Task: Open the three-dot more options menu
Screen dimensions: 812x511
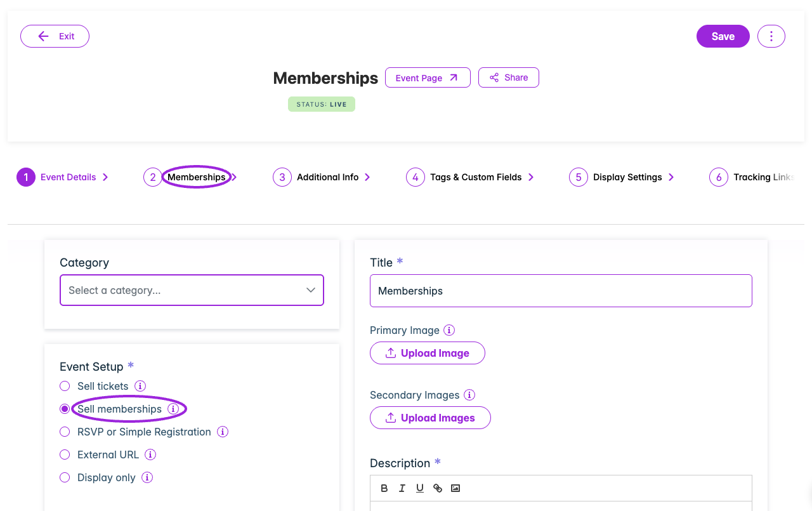Action: tap(771, 36)
